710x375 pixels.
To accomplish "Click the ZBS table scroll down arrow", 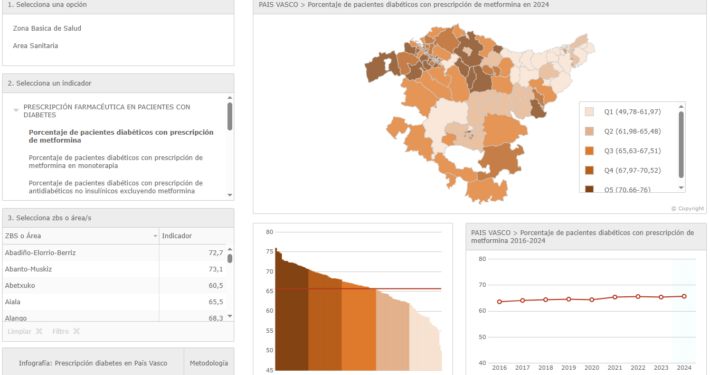I will click(x=230, y=316).
